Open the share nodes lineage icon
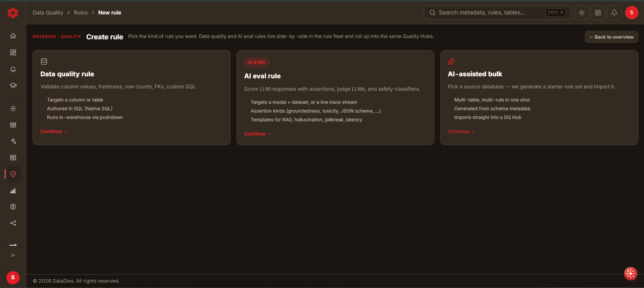 [x=13, y=223]
